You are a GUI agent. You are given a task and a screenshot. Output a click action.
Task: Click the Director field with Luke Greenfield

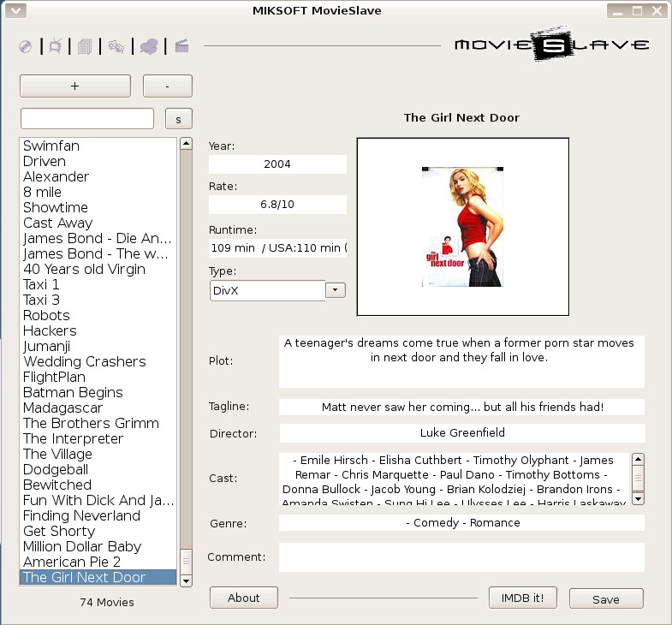pos(462,433)
